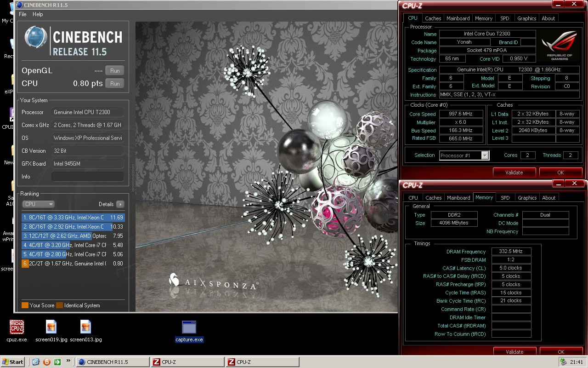Open About tab in lower CPU-Z window
This screenshot has height=368, width=588.
(x=549, y=198)
